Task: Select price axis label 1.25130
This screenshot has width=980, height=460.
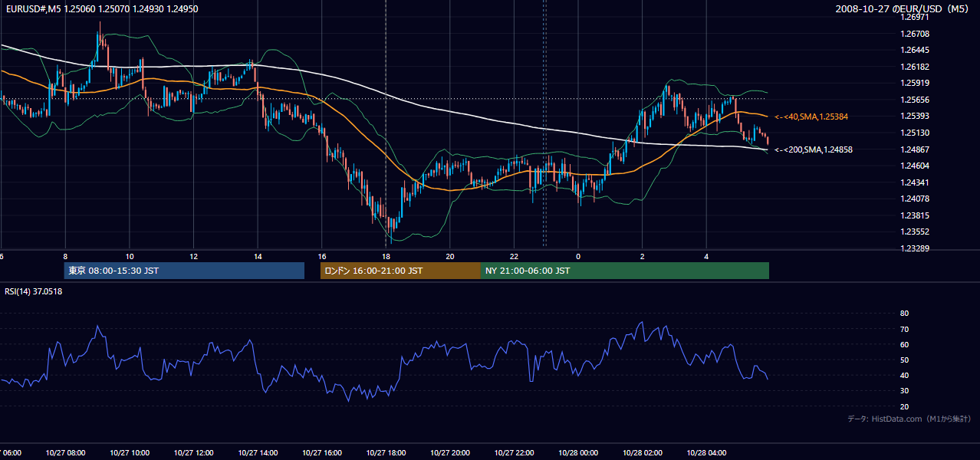Action: click(x=914, y=133)
